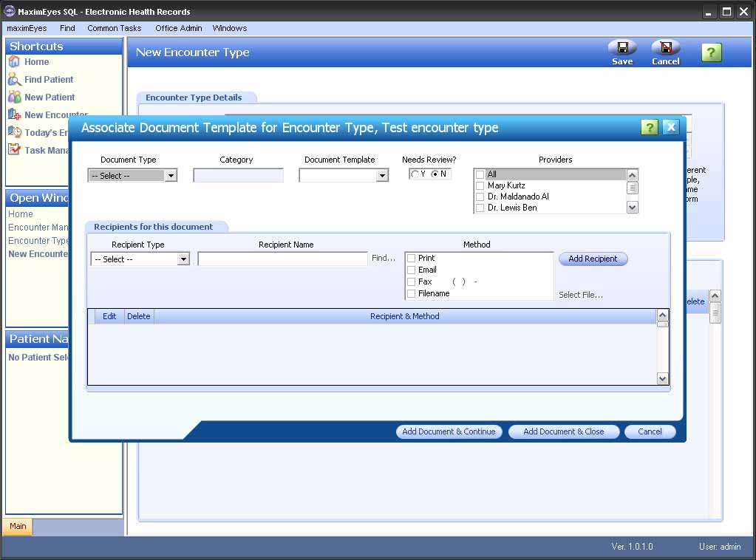Click the Find Patient magnifier icon
Image resolution: width=756 pixels, height=560 pixels.
(14, 80)
